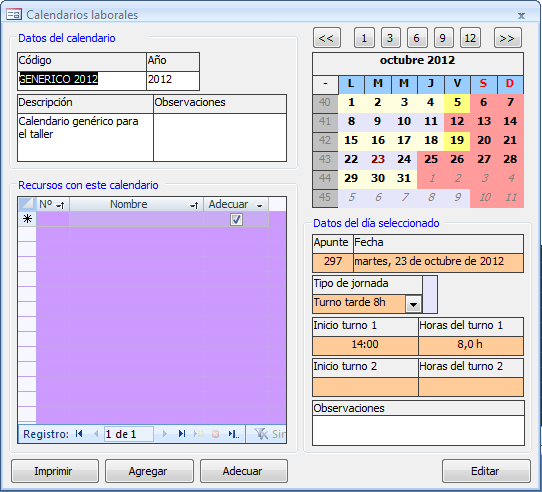Click the Código field GENERICO 2012

point(82,81)
